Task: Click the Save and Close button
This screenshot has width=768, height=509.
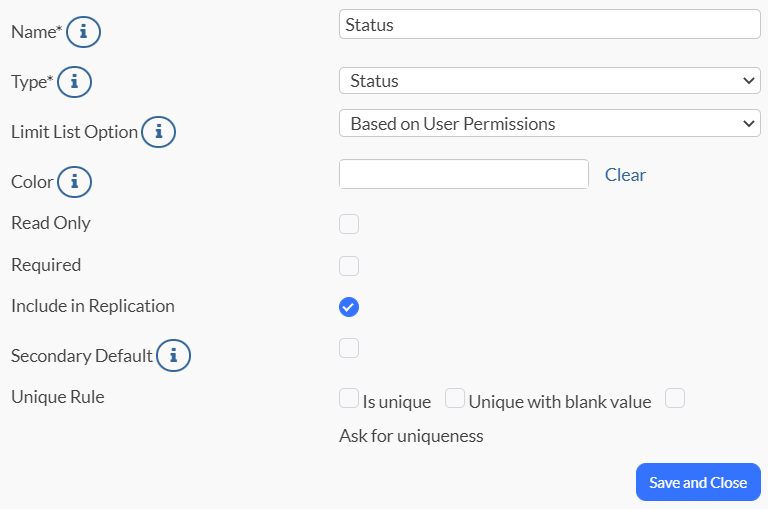Action: pyautogui.click(x=698, y=482)
